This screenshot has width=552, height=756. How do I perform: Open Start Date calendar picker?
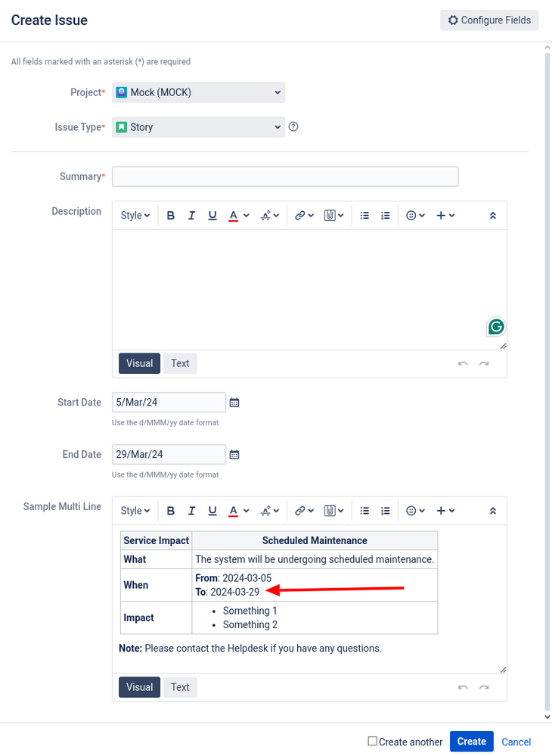coord(234,403)
